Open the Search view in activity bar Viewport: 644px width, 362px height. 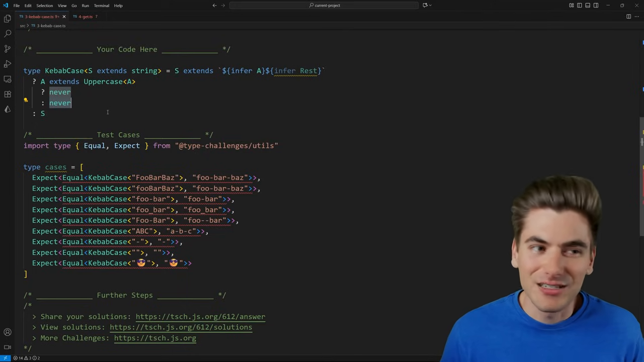pos(8,34)
